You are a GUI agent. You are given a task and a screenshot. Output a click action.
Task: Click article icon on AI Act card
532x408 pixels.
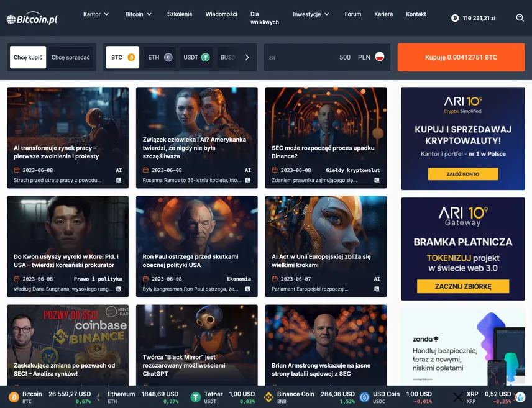pos(377,289)
